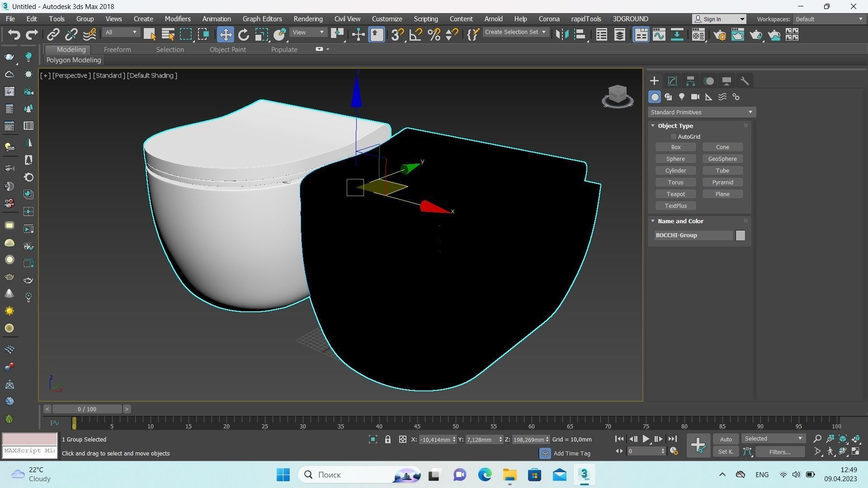868x488 pixels.
Task: Click the TextPlus button
Action: (x=675, y=206)
